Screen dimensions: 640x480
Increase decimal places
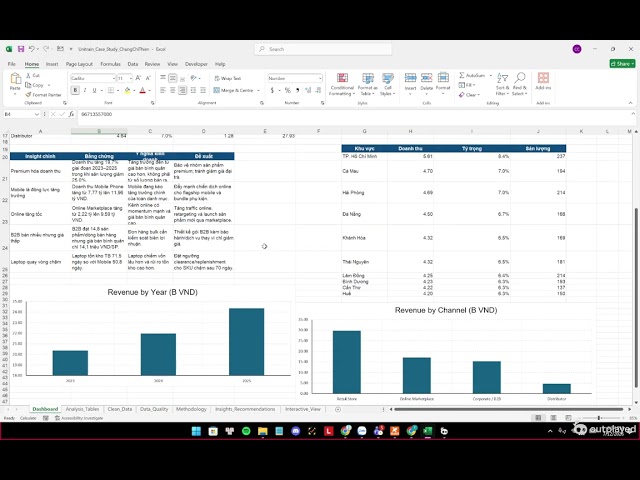point(308,90)
